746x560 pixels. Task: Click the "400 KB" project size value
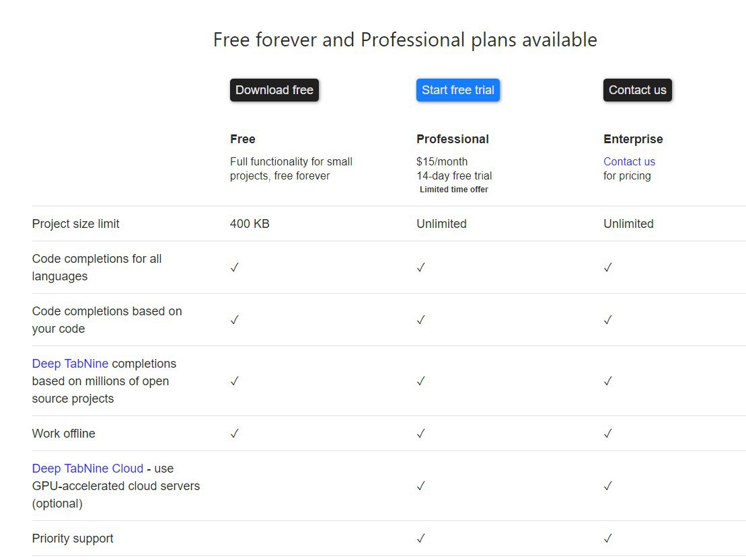coord(250,224)
